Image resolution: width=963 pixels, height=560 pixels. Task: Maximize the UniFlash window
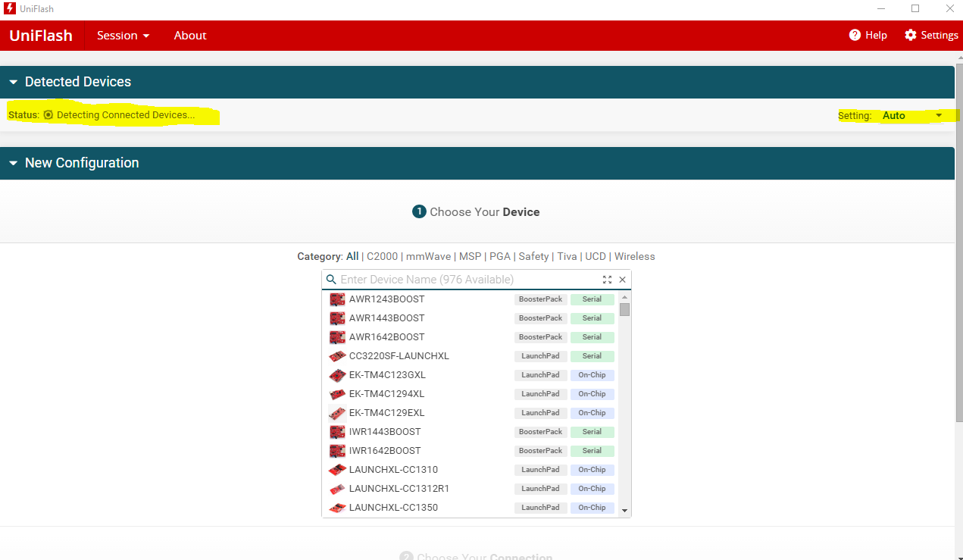coord(915,8)
